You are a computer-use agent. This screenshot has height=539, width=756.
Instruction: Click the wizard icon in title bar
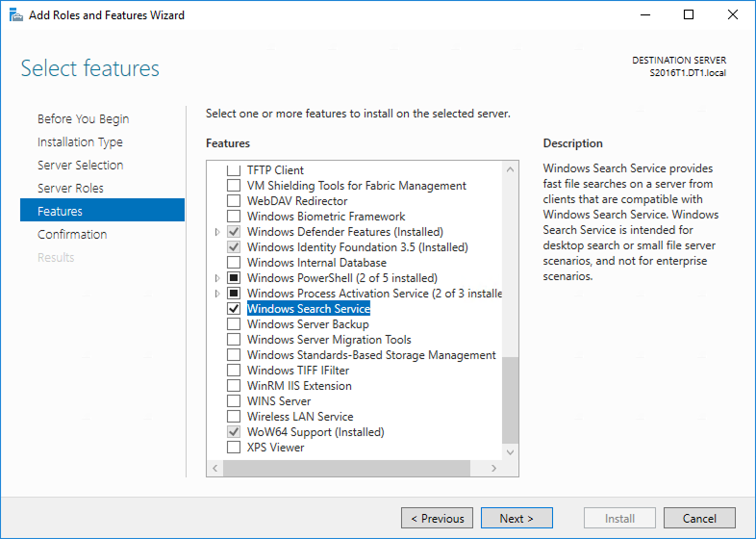tap(16, 15)
